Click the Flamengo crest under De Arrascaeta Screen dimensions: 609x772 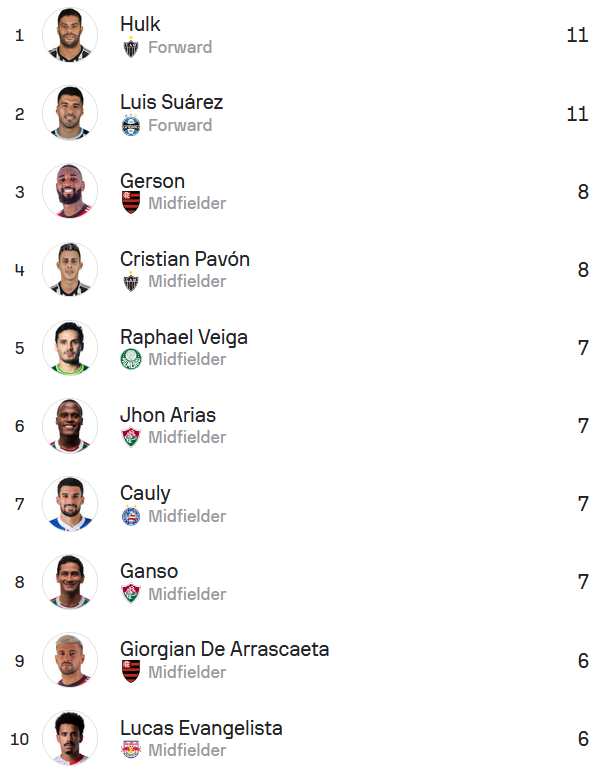click(x=131, y=672)
